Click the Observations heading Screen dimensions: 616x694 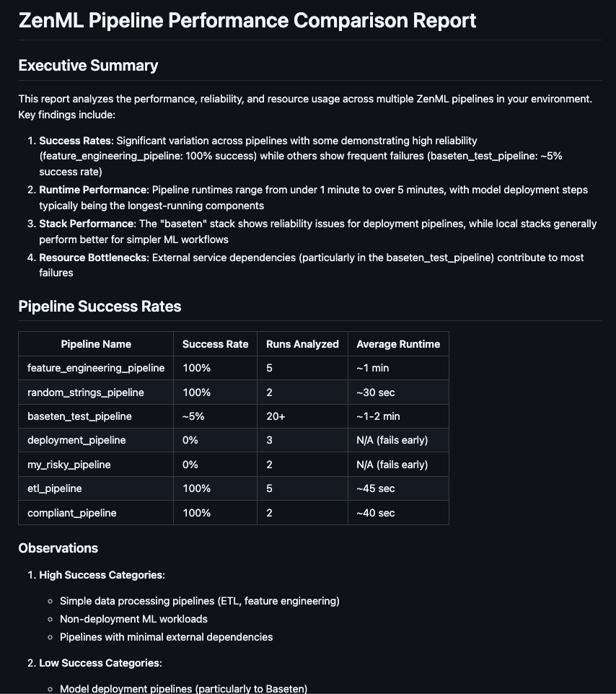tap(58, 548)
